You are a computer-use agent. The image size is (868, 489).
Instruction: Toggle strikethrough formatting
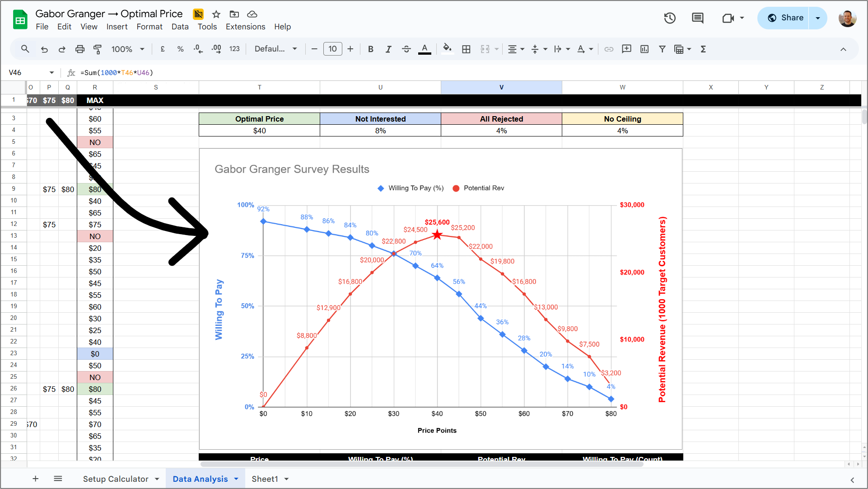point(406,49)
